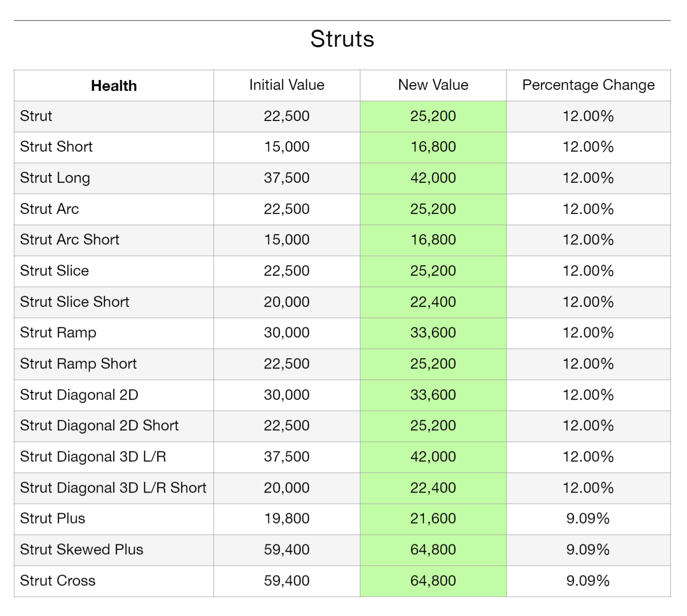The width and height of the screenshot is (687, 616).
Task: Select the Strut Short row label
Action: [56, 147]
